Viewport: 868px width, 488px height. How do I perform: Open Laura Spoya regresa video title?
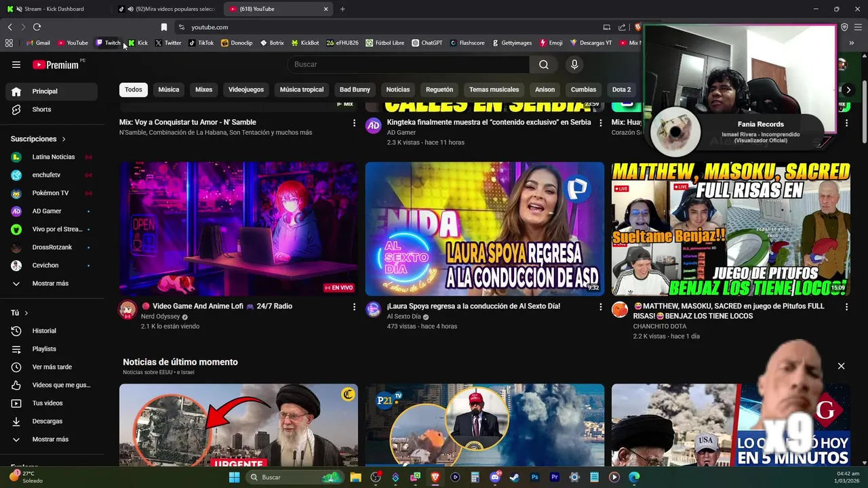click(x=473, y=306)
